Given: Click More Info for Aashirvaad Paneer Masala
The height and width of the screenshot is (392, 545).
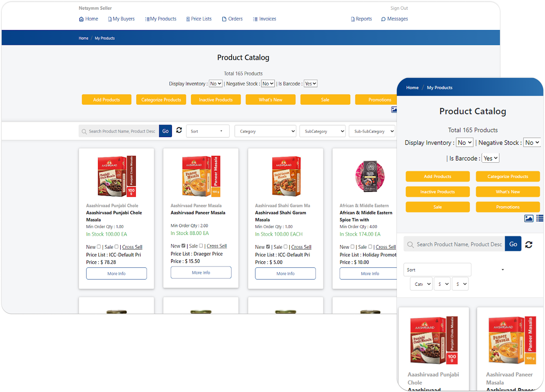Looking at the screenshot, I should tap(201, 272).
